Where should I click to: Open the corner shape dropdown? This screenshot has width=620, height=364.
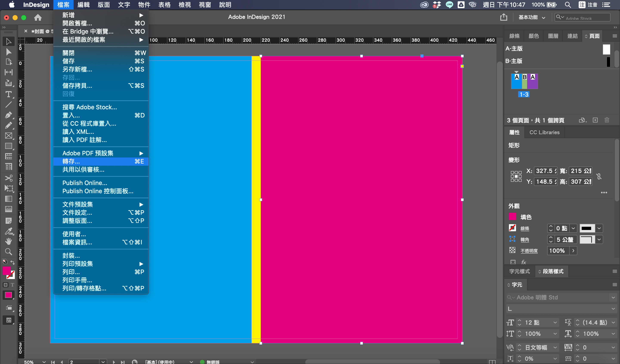(599, 239)
